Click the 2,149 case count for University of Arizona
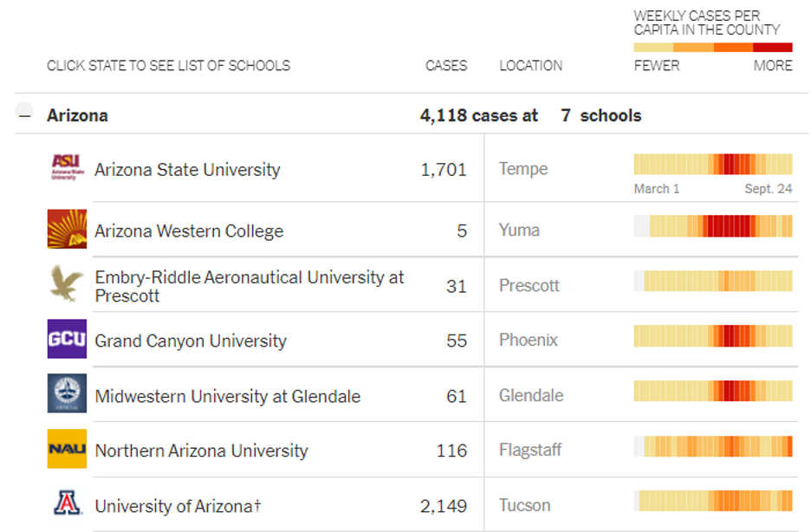The height and width of the screenshot is (532, 811). (x=443, y=506)
